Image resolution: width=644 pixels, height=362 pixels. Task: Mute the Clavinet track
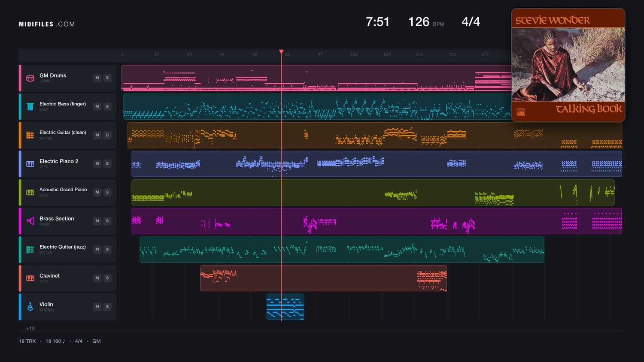click(x=97, y=278)
